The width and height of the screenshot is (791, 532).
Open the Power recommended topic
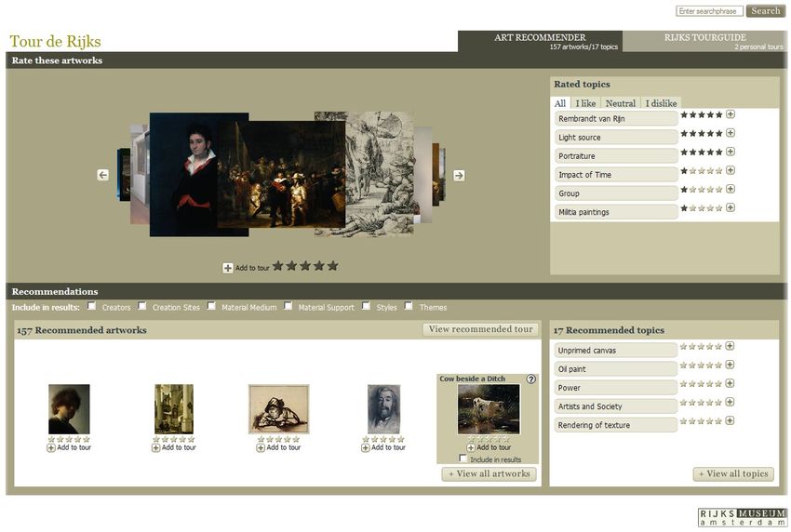615,387
